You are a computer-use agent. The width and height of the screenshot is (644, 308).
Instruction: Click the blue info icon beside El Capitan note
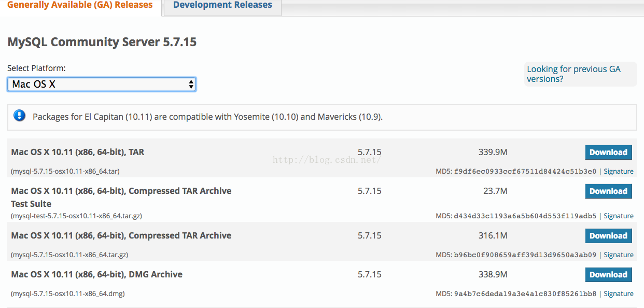point(19,116)
